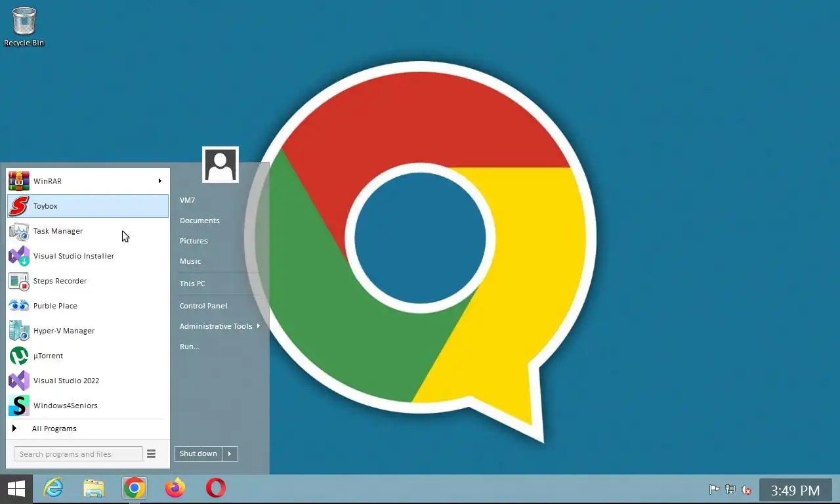Click the All Programs text

(54, 429)
